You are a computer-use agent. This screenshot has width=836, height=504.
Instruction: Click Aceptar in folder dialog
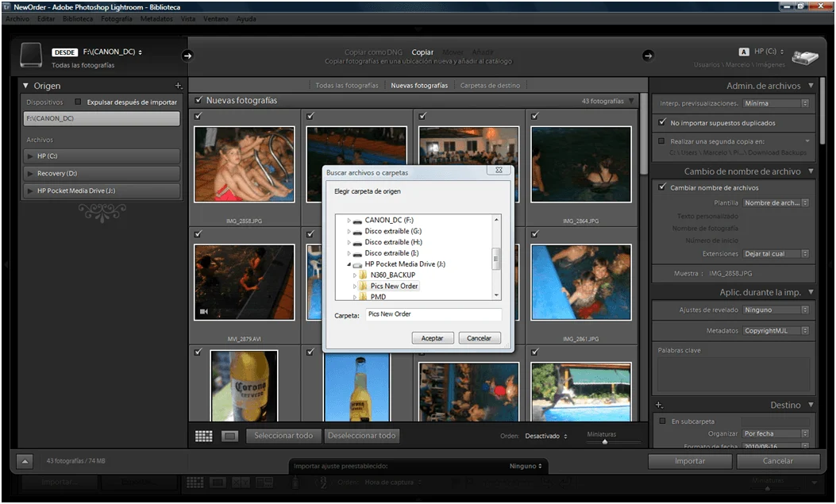point(433,338)
